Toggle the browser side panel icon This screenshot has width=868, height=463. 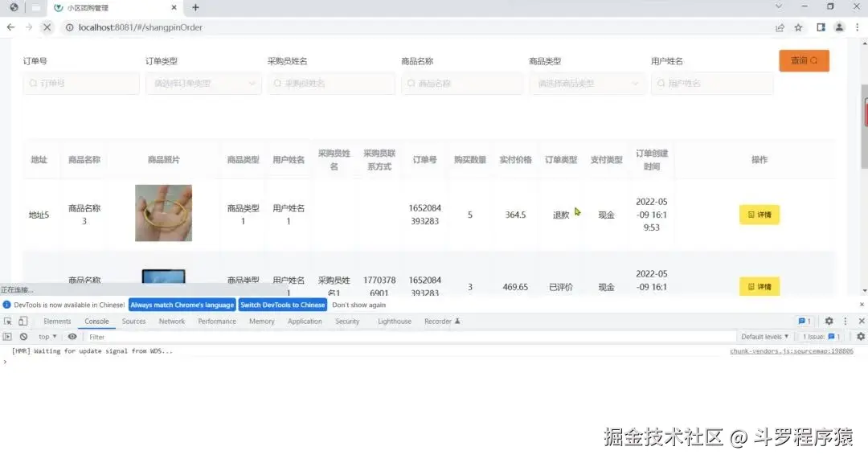click(821, 27)
